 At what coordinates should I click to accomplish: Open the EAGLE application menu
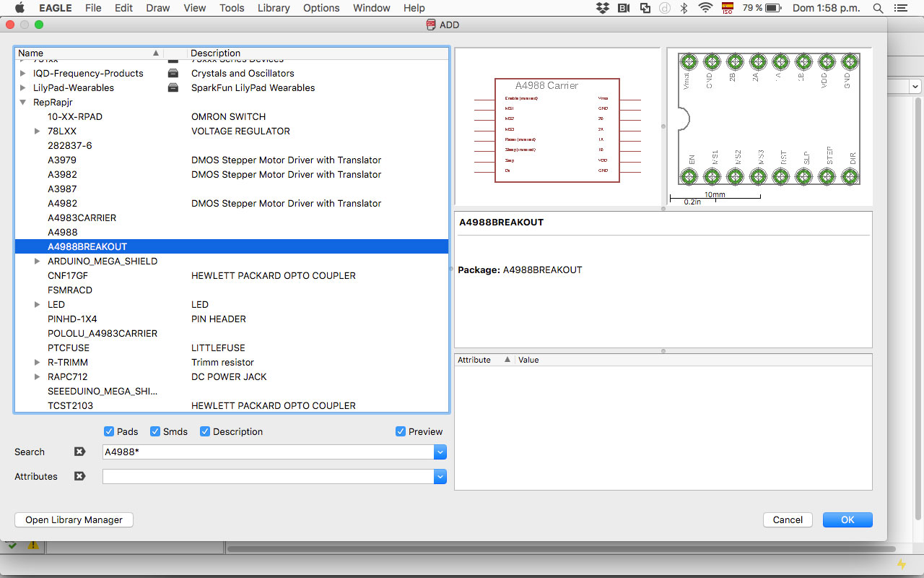coord(55,8)
